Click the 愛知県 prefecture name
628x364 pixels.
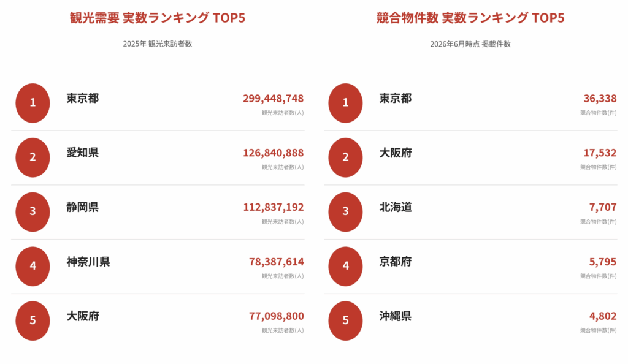(x=83, y=153)
